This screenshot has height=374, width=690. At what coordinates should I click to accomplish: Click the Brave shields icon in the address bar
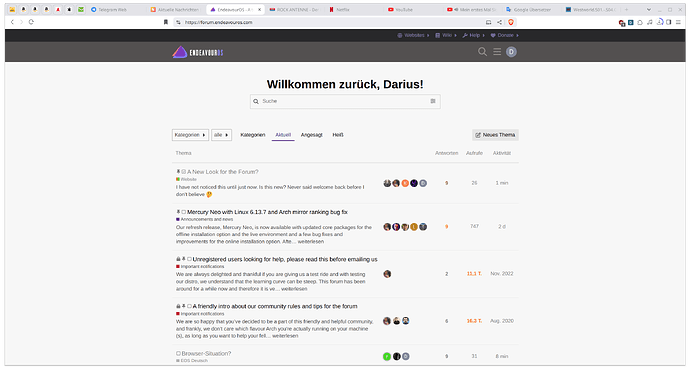point(511,22)
